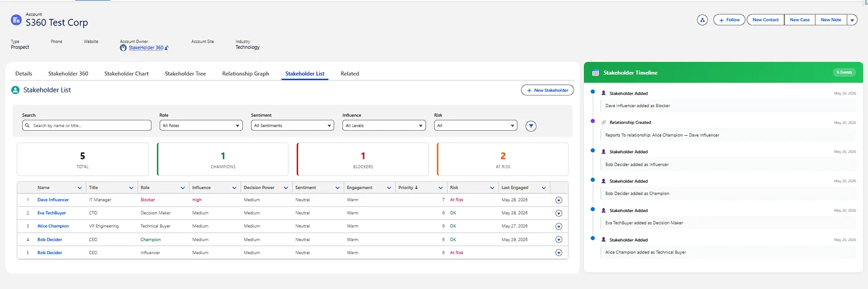Open the Alice Champion record link
The image size is (868, 289).
click(53, 226)
